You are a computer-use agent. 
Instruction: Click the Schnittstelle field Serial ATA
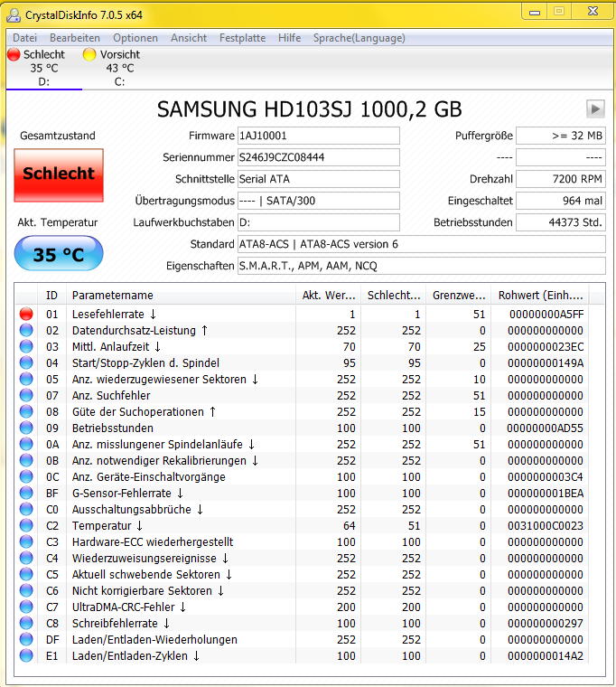click(x=318, y=179)
